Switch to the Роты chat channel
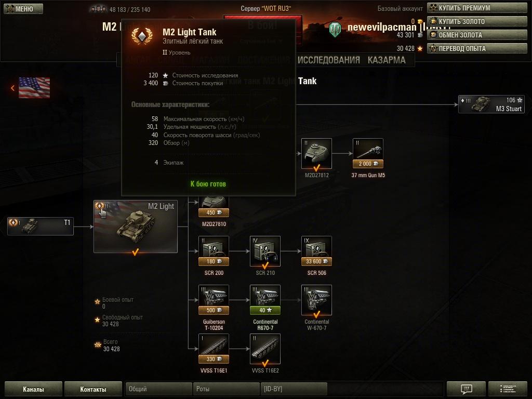The width and height of the screenshot is (532, 399). click(226, 389)
